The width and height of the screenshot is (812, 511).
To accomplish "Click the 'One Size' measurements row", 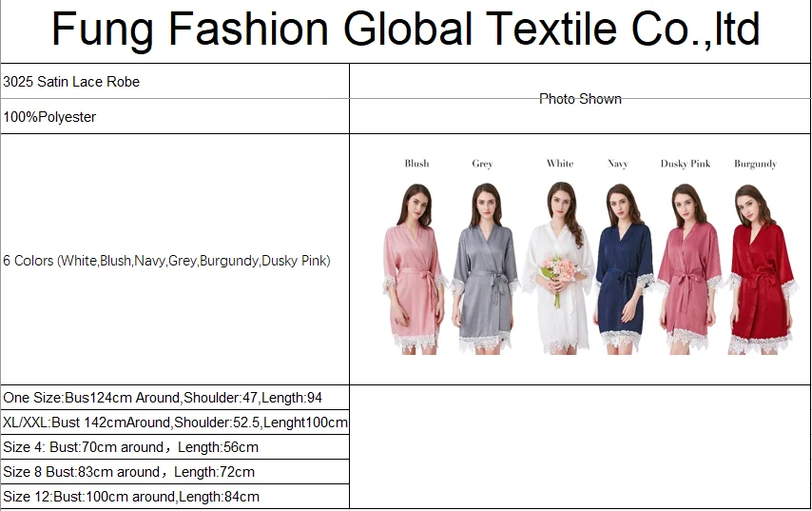I will 175,398.
